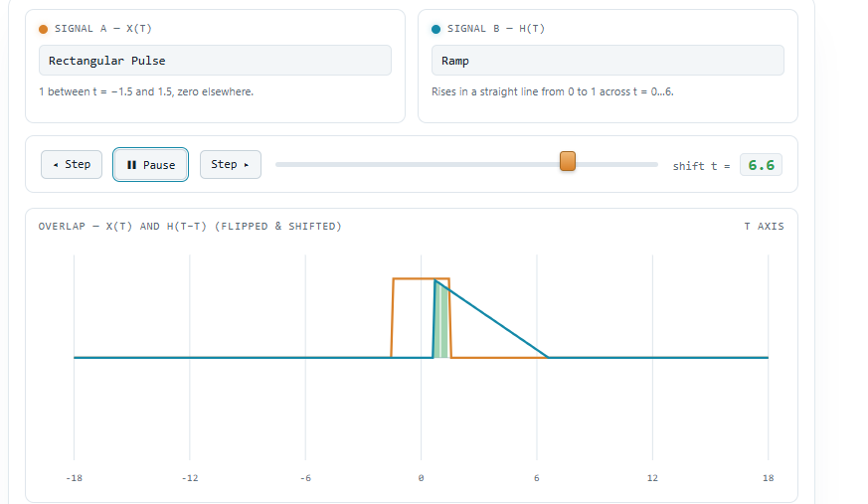Click the Signal B — H(T) heading

click(496, 29)
